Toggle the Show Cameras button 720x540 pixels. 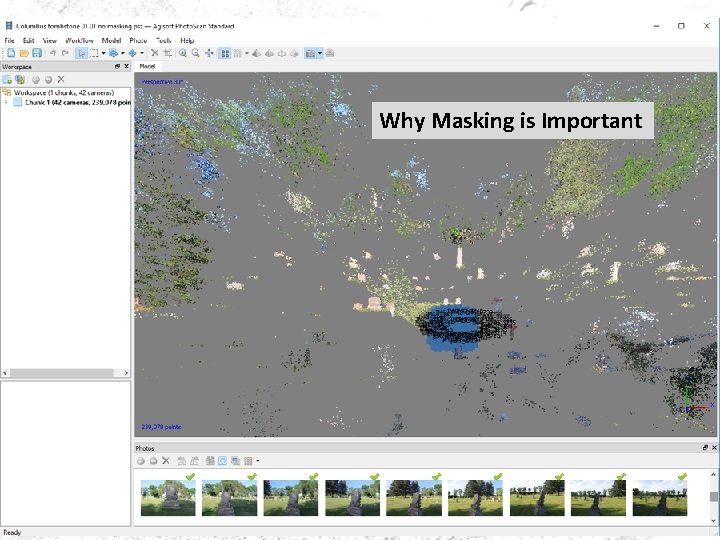click(x=310, y=53)
